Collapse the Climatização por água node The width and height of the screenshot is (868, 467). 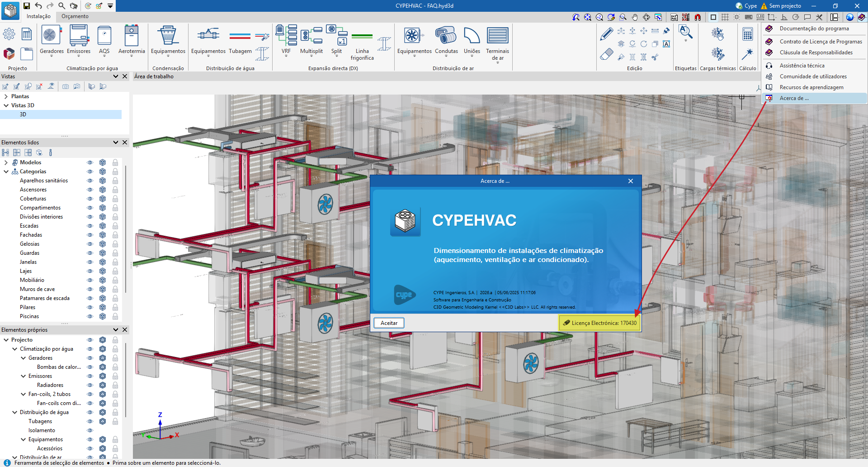click(x=14, y=349)
